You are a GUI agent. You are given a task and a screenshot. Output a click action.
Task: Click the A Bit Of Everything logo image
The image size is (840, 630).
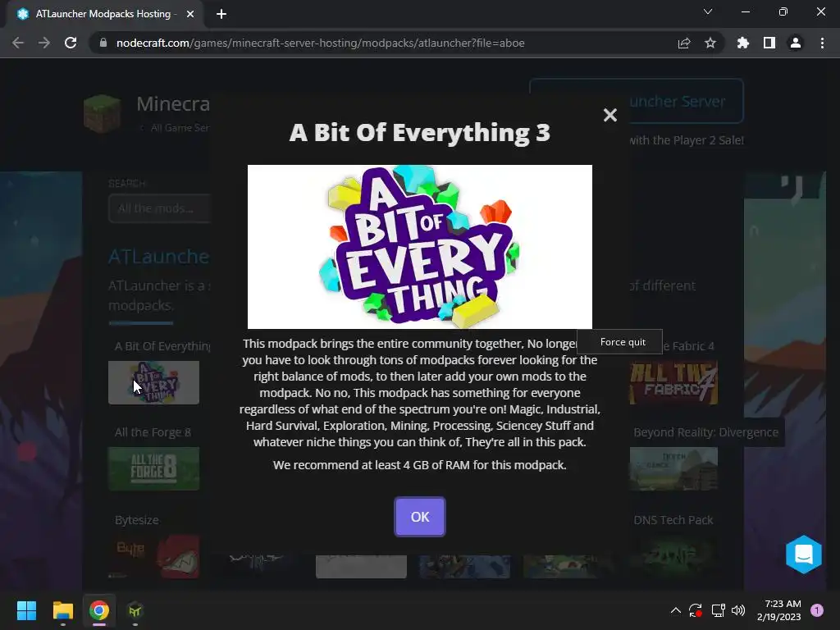[x=419, y=246]
